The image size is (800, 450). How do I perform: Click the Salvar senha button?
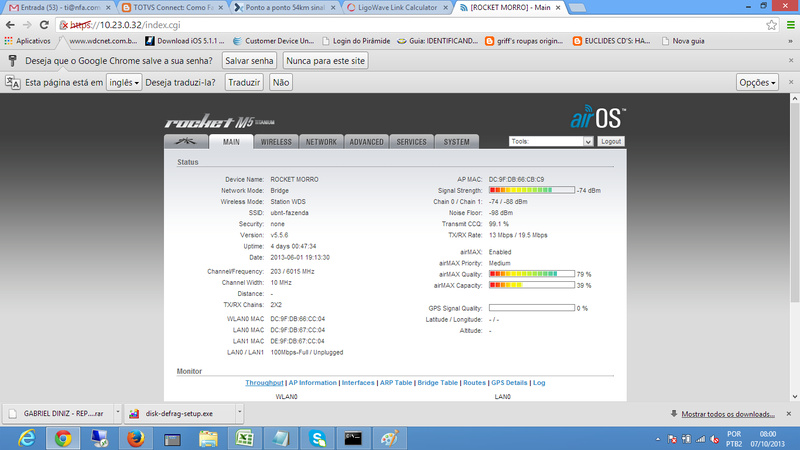[x=249, y=60]
